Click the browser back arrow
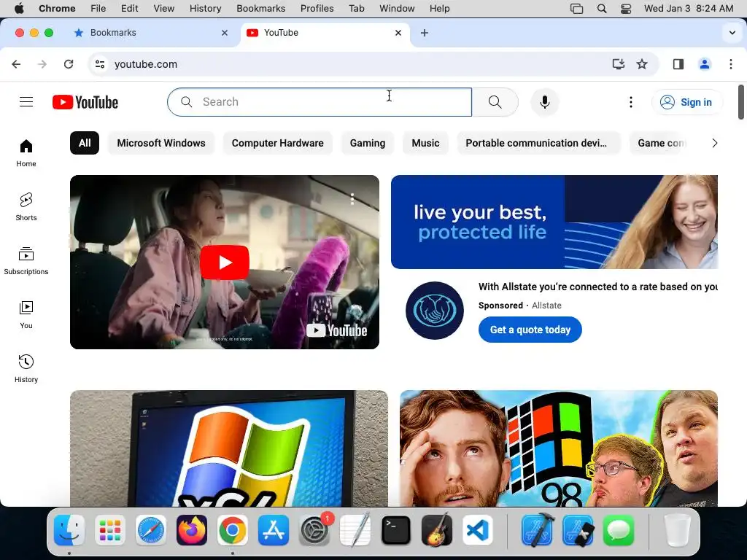747x560 pixels. point(16,64)
